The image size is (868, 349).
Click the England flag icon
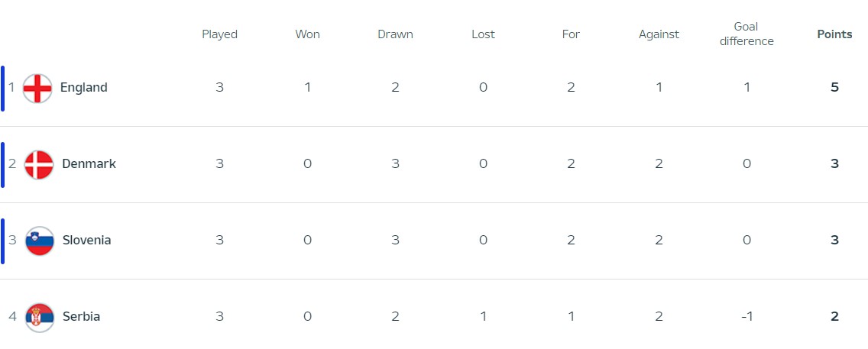(x=37, y=88)
